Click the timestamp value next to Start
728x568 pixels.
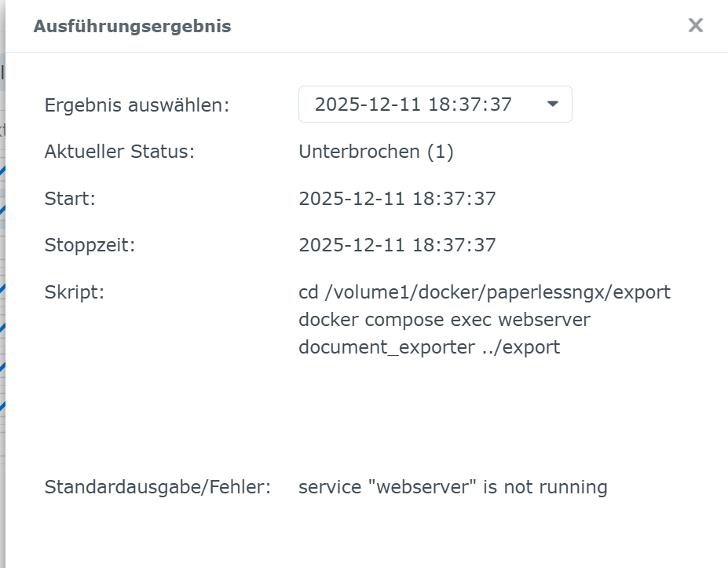(x=397, y=199)
